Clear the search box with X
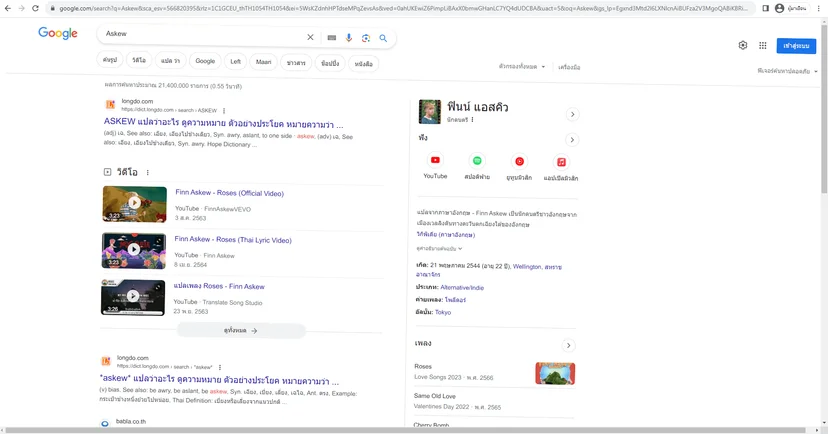 (310, 37)
